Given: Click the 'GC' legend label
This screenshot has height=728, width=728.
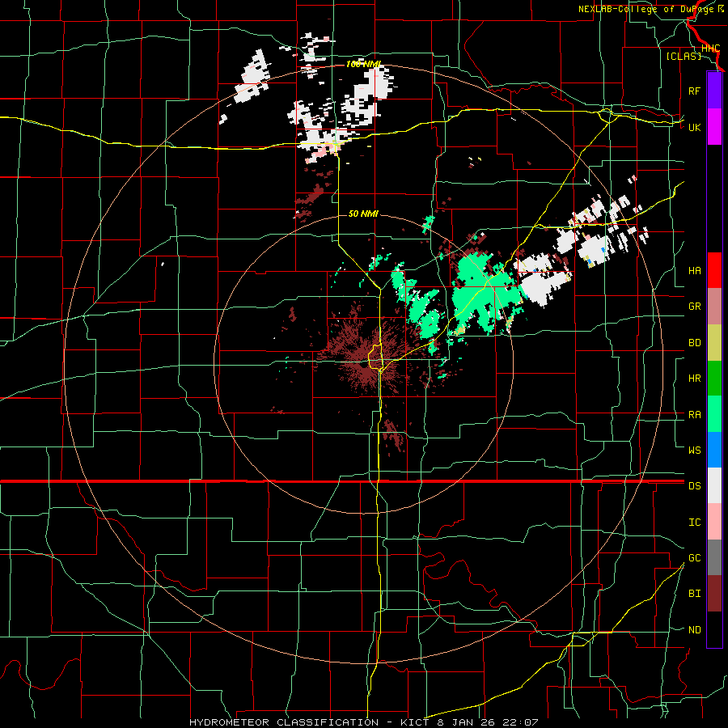Looking at the screenshot, I should (x=694, y=558).
